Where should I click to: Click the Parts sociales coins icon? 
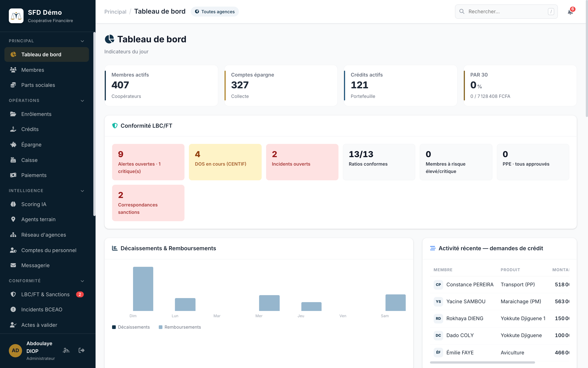[x=13, y=85]
